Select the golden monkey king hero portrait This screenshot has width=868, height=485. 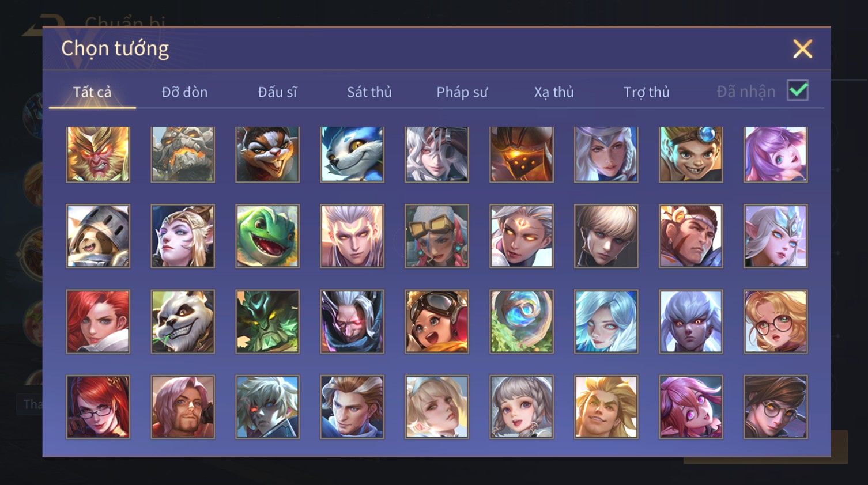(98, 154)
